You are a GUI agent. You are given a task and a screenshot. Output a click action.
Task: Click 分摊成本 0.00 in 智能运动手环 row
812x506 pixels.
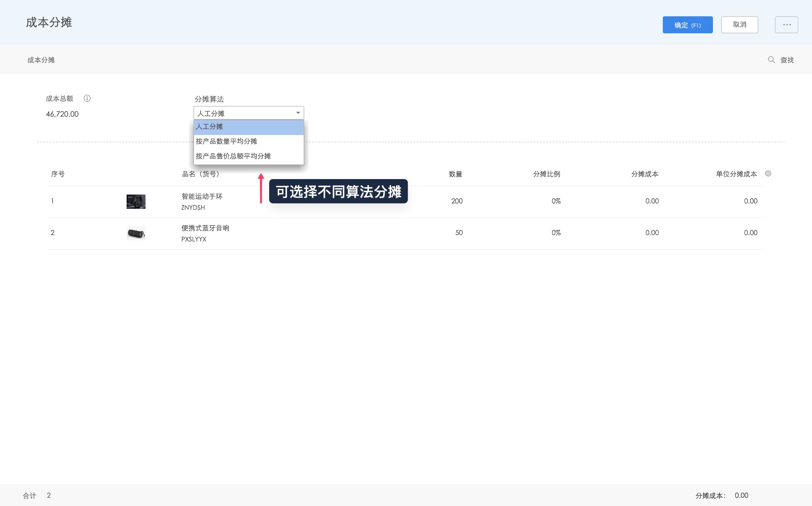coord(652,201)
